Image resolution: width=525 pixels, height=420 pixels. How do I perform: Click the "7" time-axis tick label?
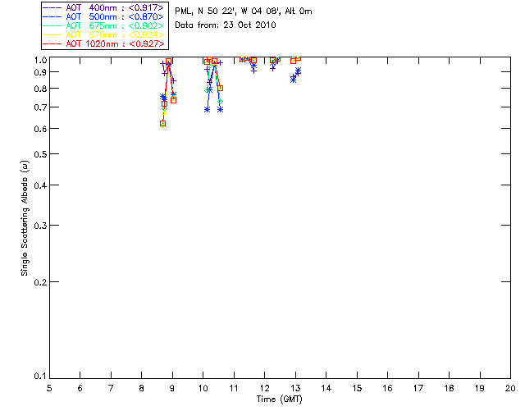coord(111,388)
